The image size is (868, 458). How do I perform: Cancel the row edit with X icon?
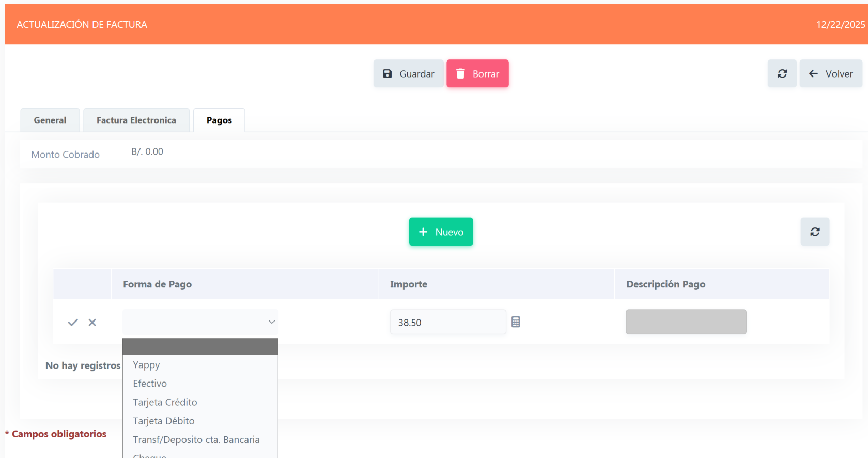tap(92, 323)
